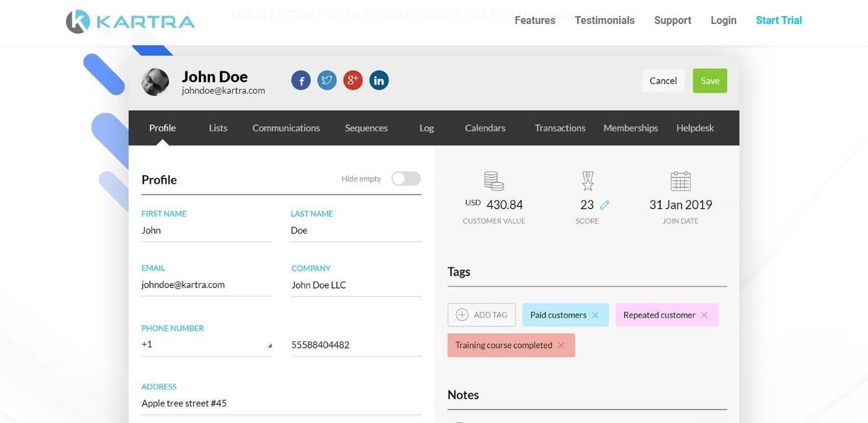Click the John Doe header name

[x=215, y=76]
